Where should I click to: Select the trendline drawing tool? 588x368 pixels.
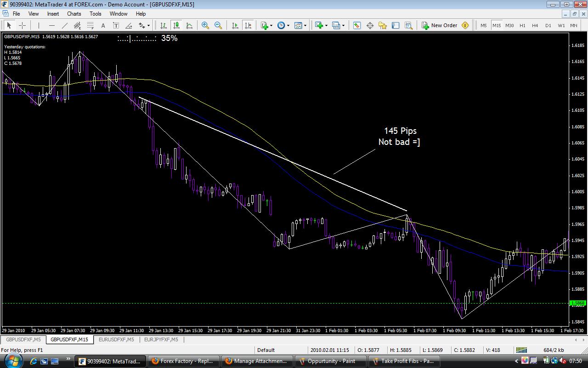click(x=64, y=25)
